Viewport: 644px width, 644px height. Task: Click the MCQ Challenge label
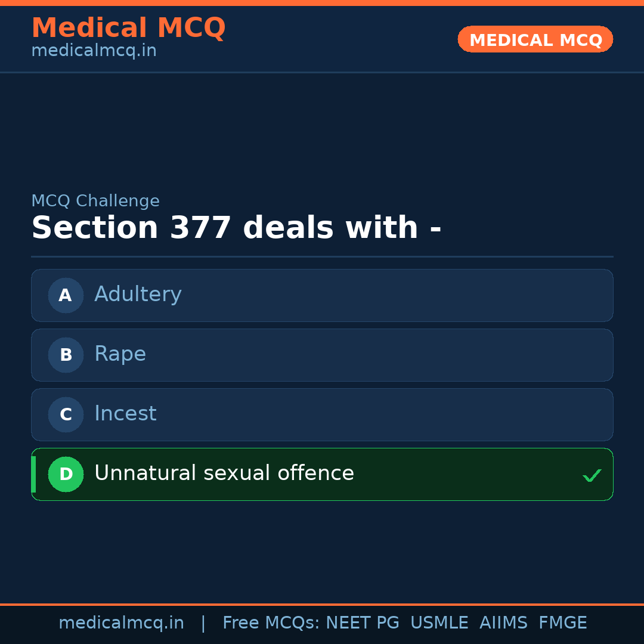click(x=95, y=201)
